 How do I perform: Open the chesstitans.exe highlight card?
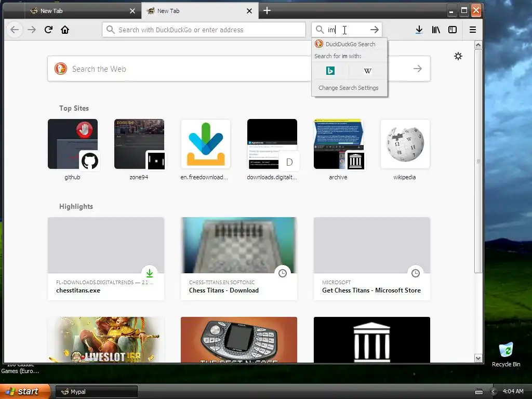106,259
